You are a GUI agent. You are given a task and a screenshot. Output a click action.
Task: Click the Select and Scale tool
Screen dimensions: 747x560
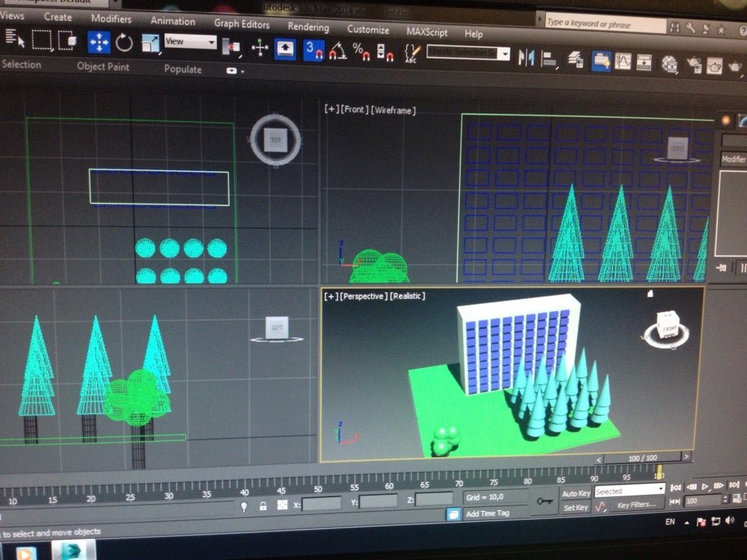click(x=150, y=44)
